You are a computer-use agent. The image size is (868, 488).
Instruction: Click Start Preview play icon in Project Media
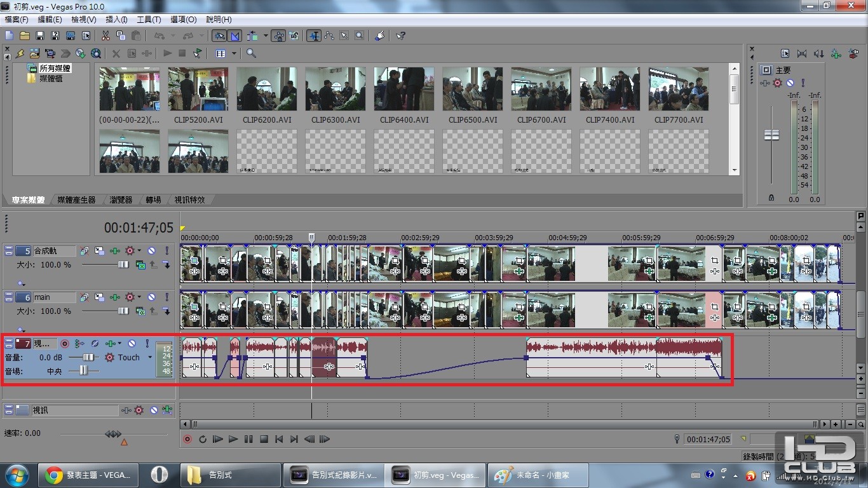click(x=167, y=53)
